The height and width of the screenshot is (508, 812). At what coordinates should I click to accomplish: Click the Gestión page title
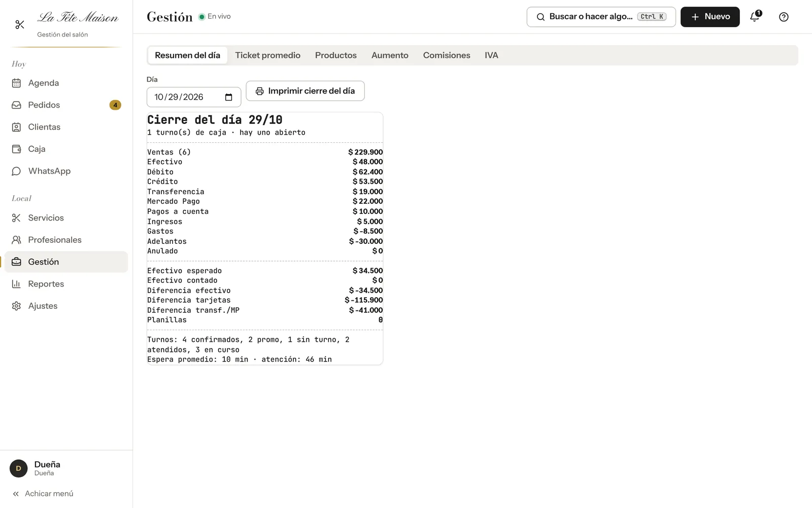(170, 17)
